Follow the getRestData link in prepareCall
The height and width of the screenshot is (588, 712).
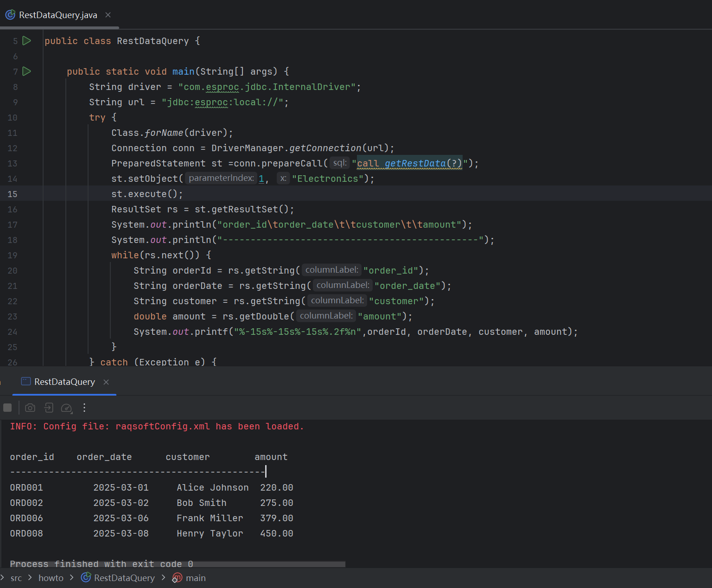point(415,163)
